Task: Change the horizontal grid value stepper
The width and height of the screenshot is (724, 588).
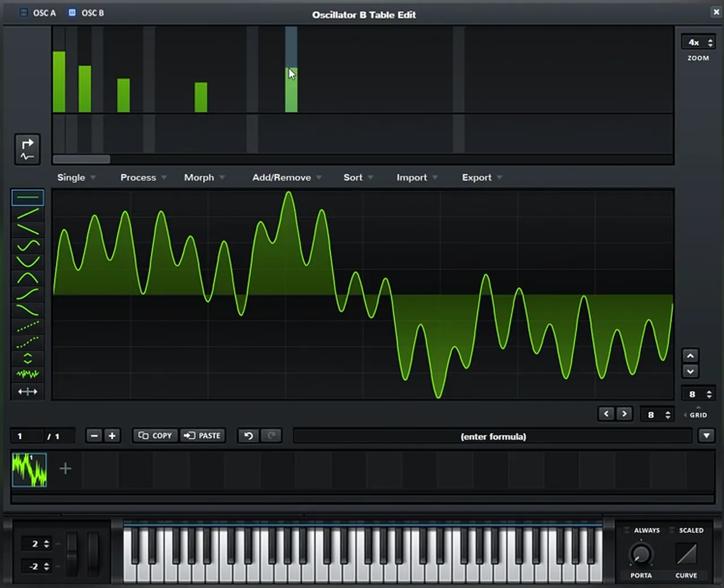Action: [658, 414]
